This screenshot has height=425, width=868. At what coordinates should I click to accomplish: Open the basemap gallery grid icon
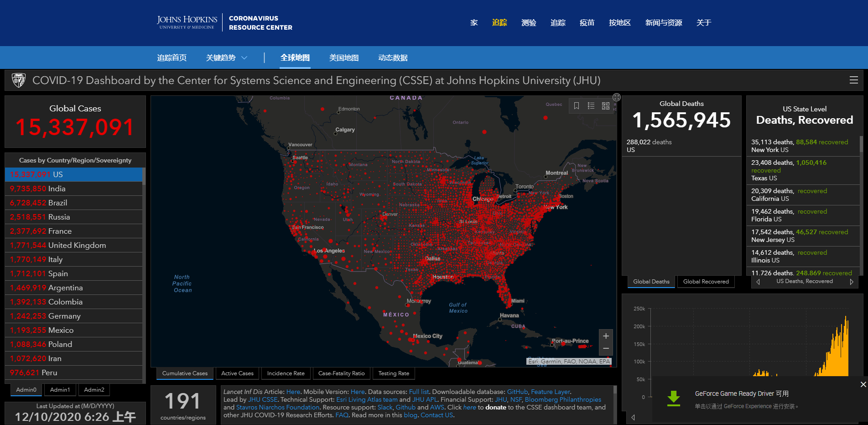[606, 106]
